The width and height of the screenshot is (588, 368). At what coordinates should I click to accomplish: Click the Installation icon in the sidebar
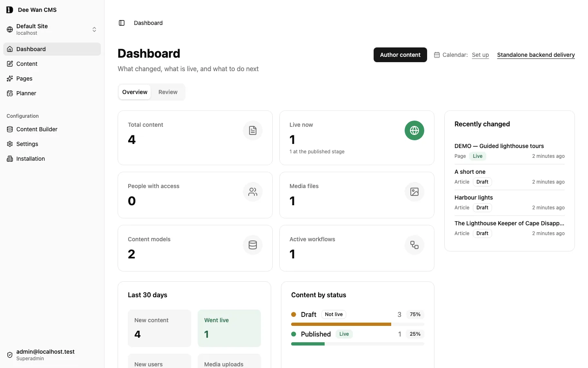point(10,159)
